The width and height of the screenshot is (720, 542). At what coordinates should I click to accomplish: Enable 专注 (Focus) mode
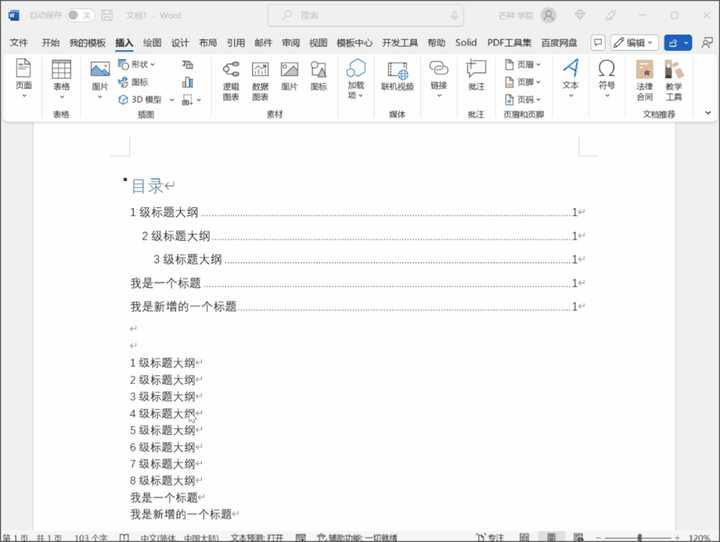coord(490,537)
